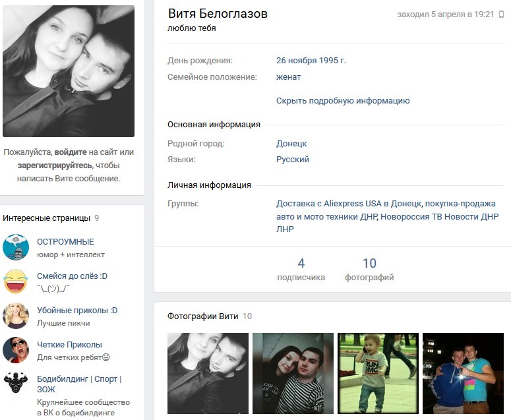
Task: Open the Смейся до слёз :D page link
Action: [72, 276]
